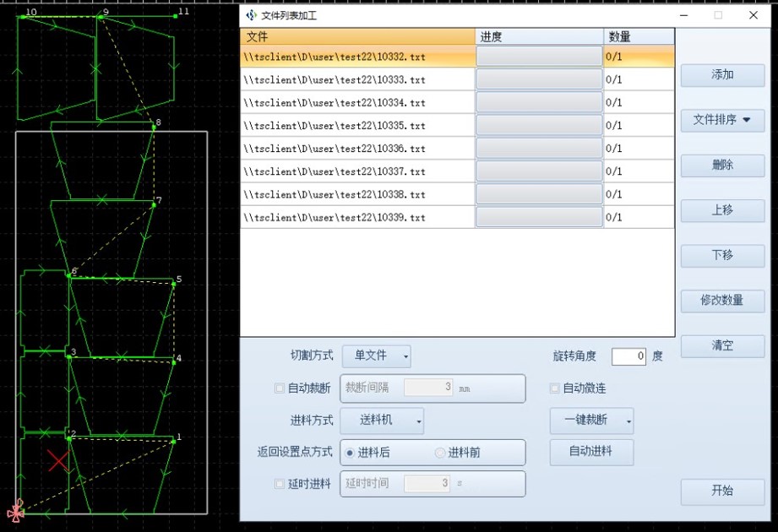Click the 开始 button
This screenshot has height=532, width=778.
pos(722,491)
